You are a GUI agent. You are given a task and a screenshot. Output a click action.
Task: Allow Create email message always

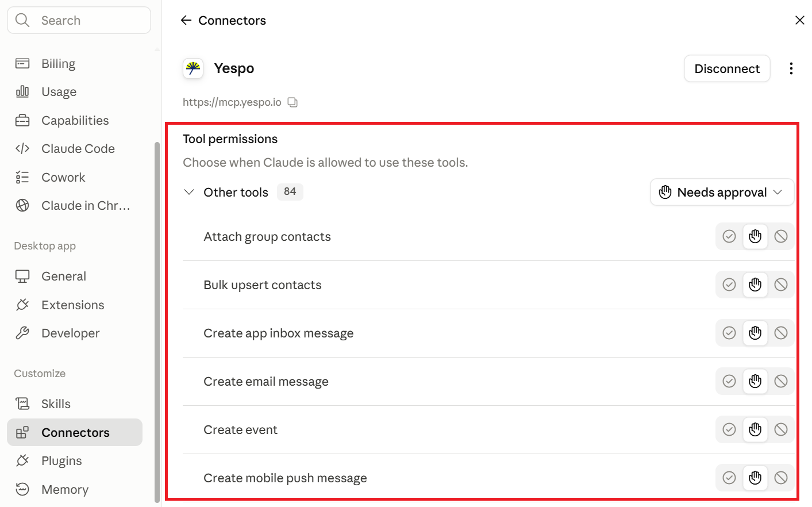point(729,381)
